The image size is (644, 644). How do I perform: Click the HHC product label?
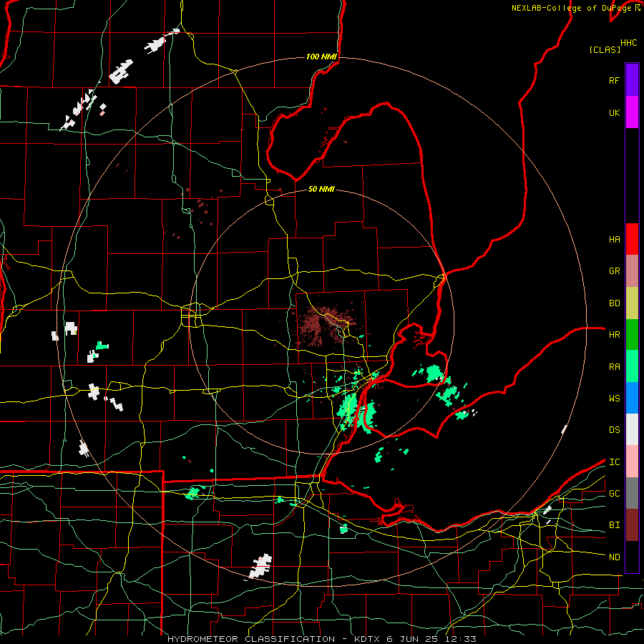629,43
